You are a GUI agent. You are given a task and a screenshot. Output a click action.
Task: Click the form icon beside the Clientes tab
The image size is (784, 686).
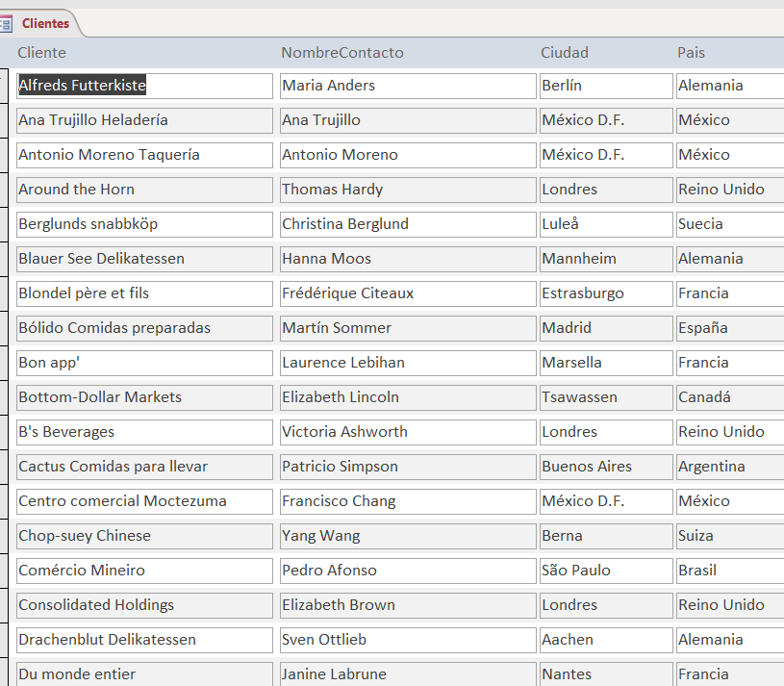(6, 23)
